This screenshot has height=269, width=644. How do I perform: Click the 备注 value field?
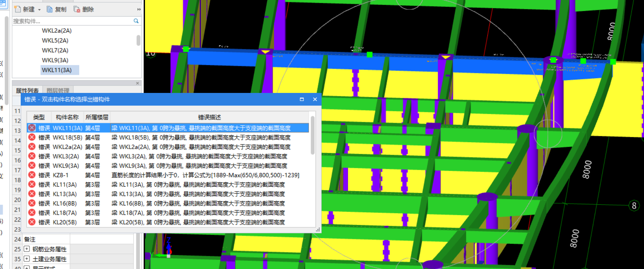[102, 239]
